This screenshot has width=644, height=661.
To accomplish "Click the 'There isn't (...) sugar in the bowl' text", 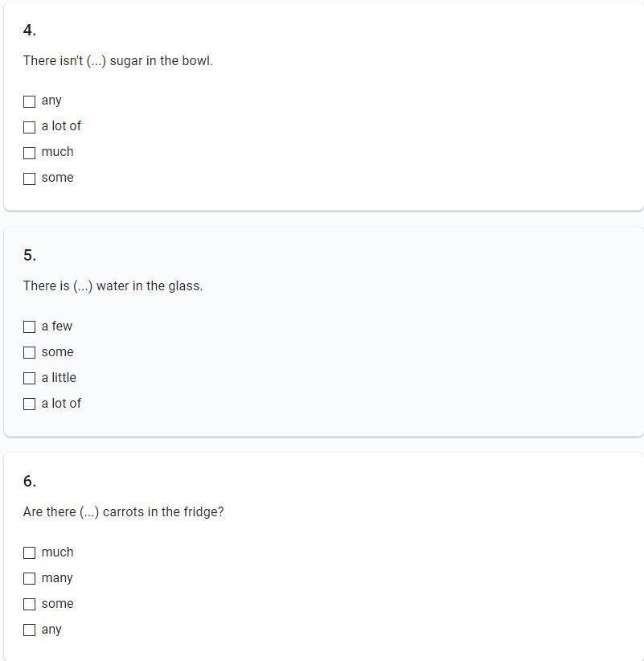I will pos(118,61).
